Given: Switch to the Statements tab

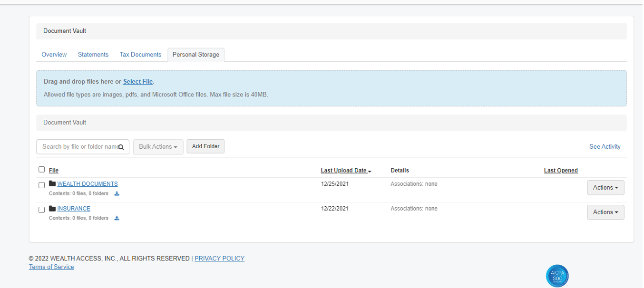Looking at the screenshot, I should (x=93, y=55).
